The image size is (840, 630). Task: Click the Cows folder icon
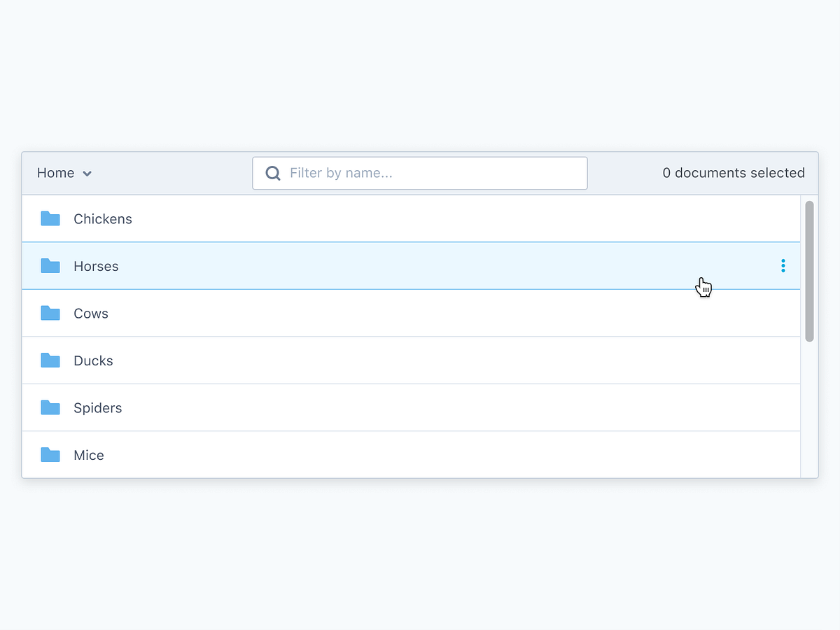(50, 313)
